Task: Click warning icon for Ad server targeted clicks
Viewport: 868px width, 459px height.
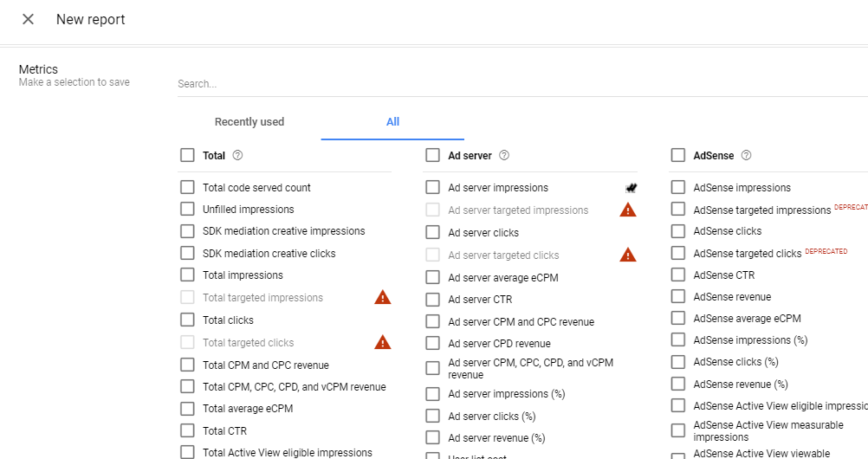Action: (x=628, y=255)
